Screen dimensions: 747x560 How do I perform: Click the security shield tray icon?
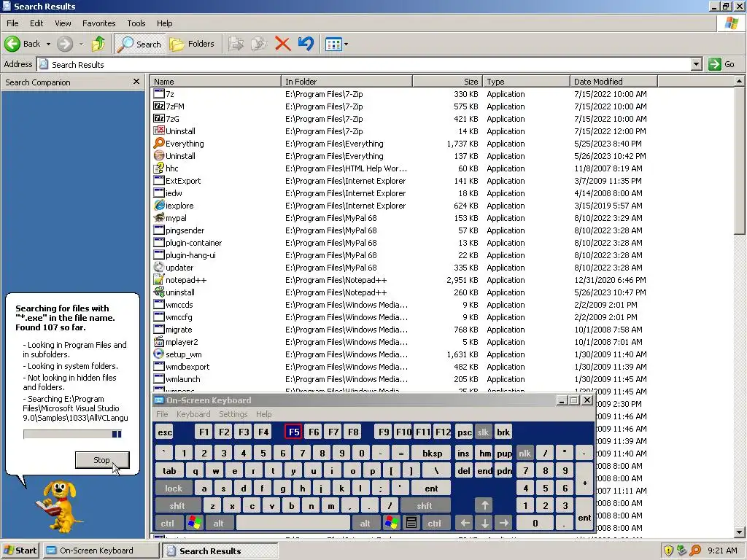click(668, 551)
